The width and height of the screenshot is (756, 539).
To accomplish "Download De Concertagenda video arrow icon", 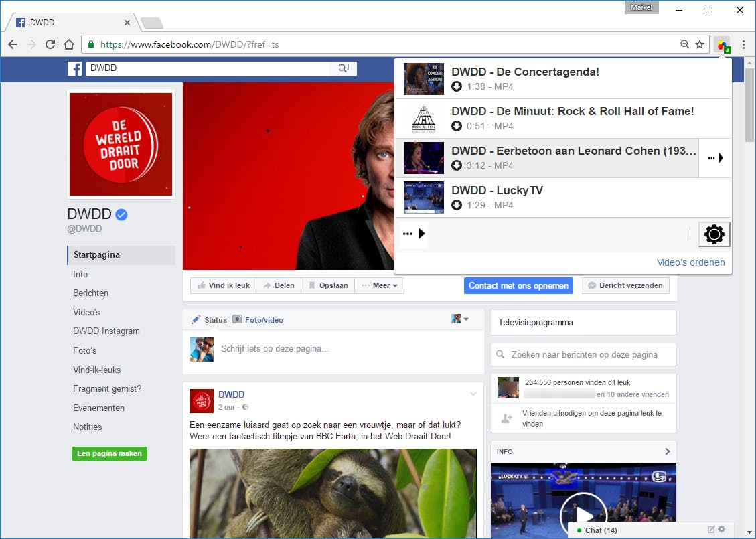I will point(457,87).
